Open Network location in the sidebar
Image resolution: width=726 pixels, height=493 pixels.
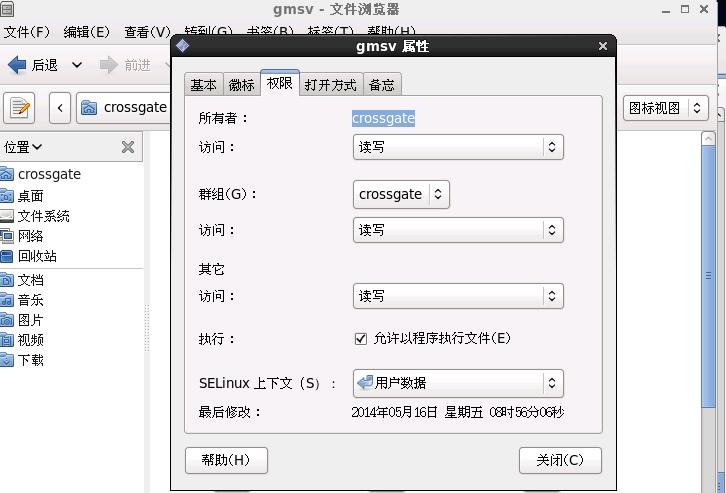coord(30,236)
